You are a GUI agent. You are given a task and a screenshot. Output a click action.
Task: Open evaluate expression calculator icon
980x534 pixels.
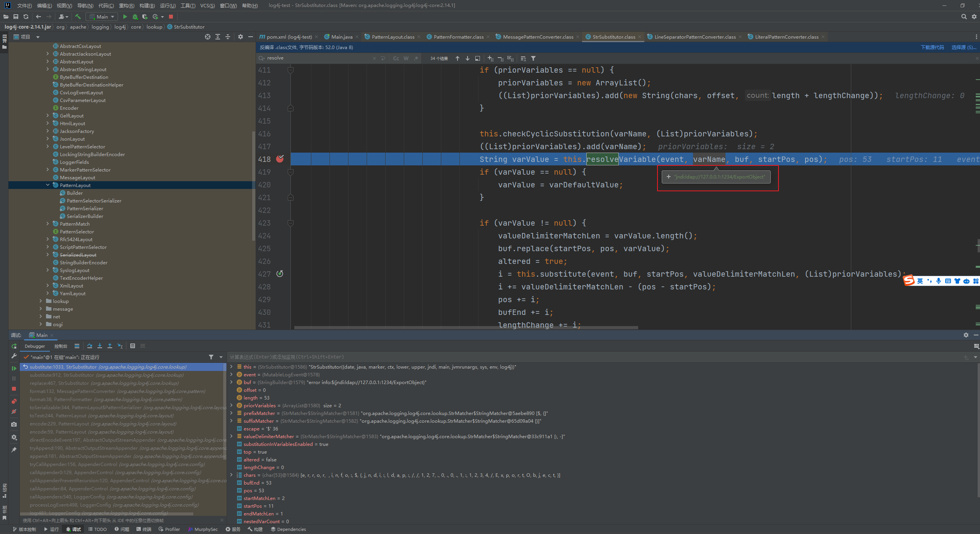pyautogui.click(x=133, y=346)
